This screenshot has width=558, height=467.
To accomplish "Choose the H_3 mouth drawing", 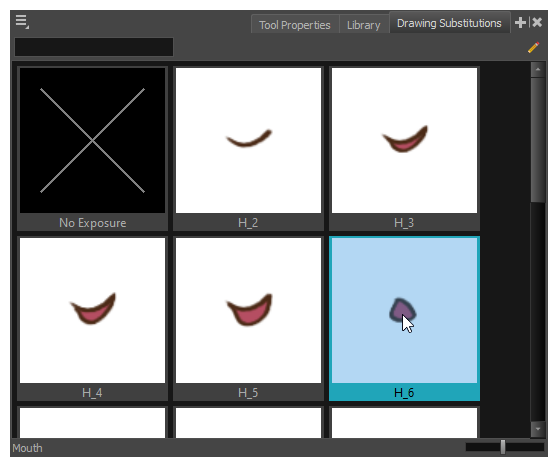I will (404, 148).
